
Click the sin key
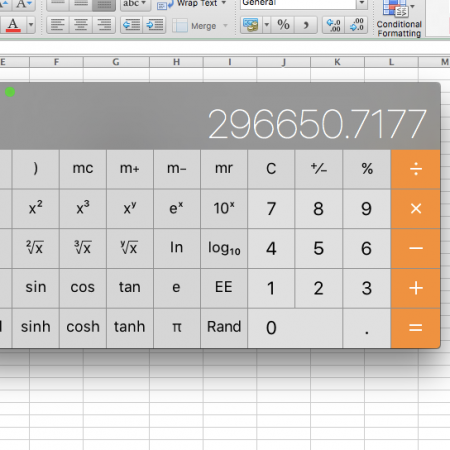pos(36,288)
